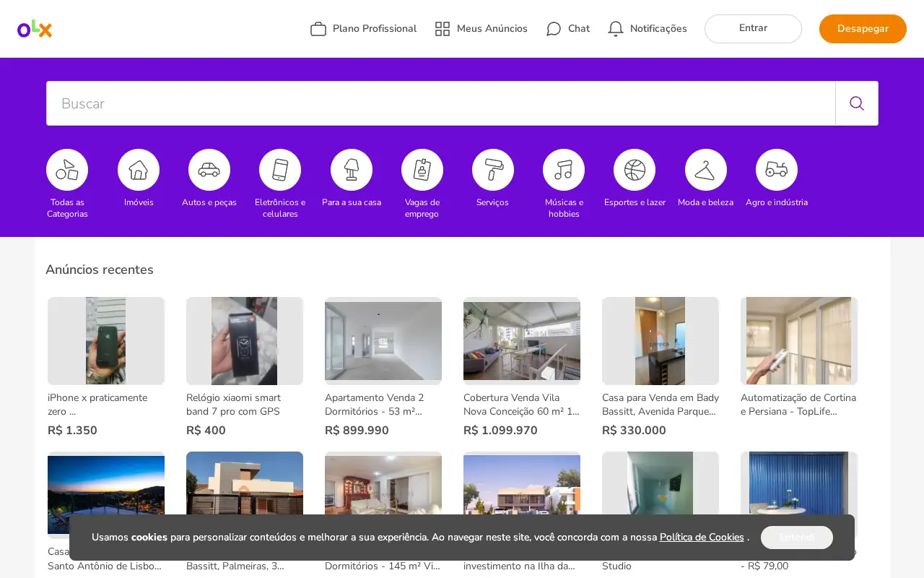The image size is (924, 578).
Task: Select Esportes e lazer basketball icon
Action: pyautogui.click(x=635, y=170)
